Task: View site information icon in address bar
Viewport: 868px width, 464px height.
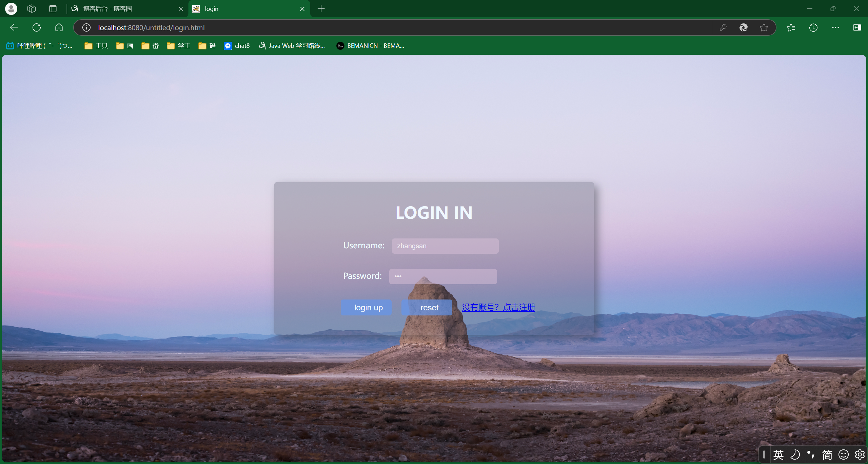Action: coord(86,27)
